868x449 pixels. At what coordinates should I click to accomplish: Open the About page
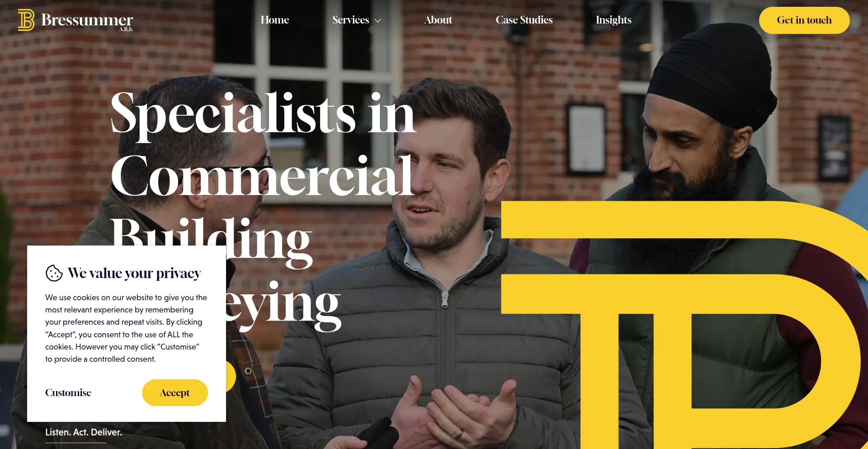click(x=438, y=20)
